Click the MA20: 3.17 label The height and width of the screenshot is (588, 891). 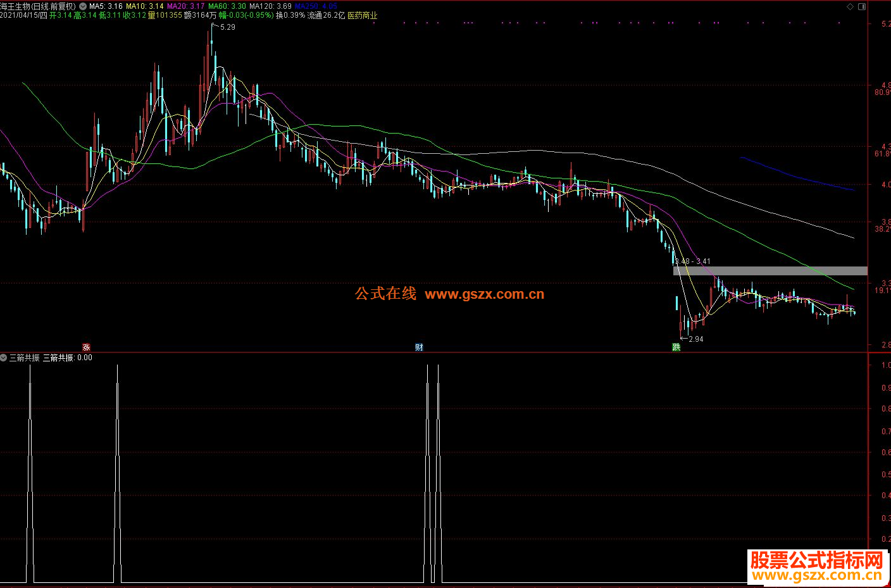(x=186, y=6)
